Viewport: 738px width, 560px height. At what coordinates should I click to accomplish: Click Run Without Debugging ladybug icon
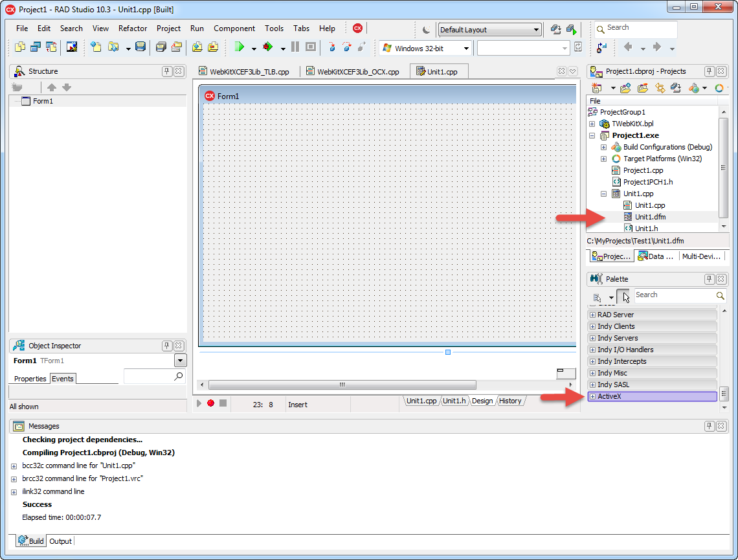coord(268,47)
